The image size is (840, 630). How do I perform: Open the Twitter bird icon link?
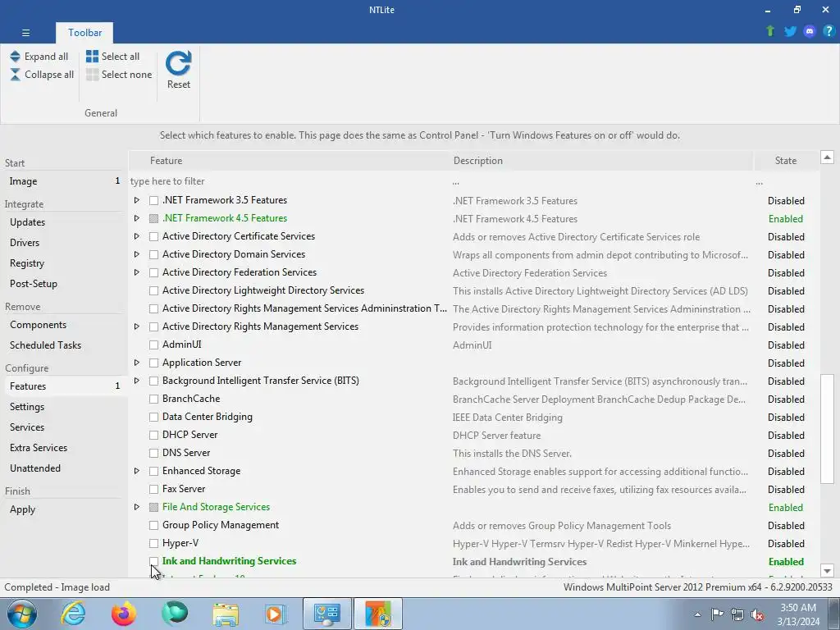(790, 31)
